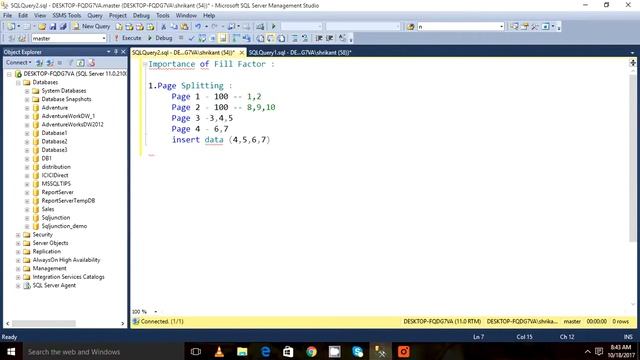Collapse the outlining toggle beside Importance of Fill Factor
Viewport: 640px width, 360px height.
145,64
